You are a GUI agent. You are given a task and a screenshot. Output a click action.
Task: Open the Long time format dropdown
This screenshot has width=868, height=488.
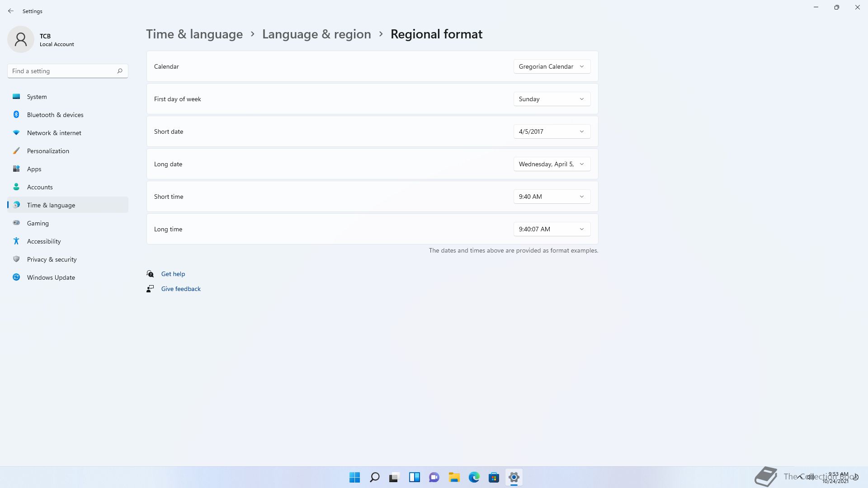(552, 229)
